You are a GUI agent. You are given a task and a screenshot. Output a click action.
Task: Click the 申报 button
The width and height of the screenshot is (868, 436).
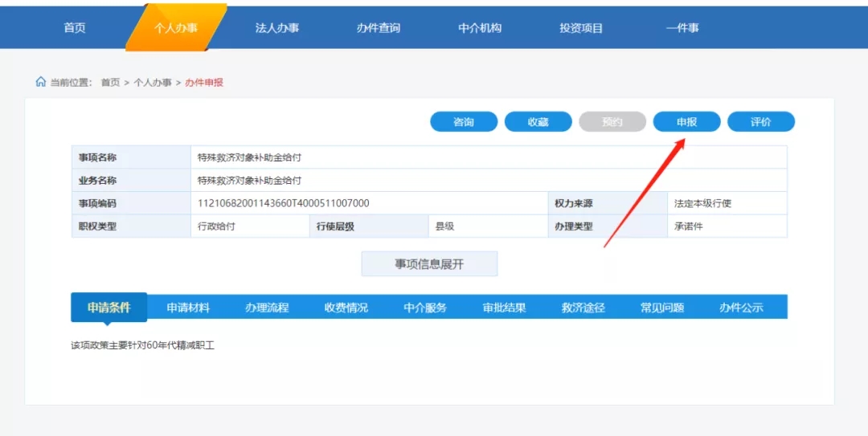(687, 122)
